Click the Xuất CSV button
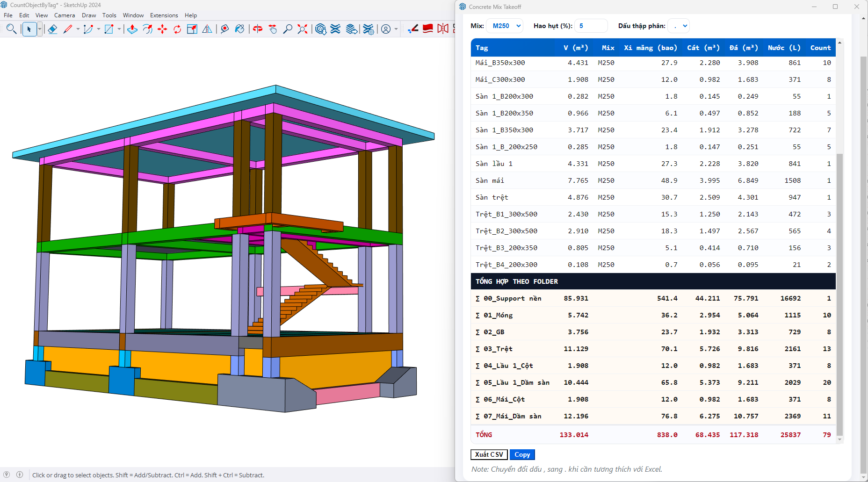This screenshot has width=868, height=482. (x=489, y=454)
